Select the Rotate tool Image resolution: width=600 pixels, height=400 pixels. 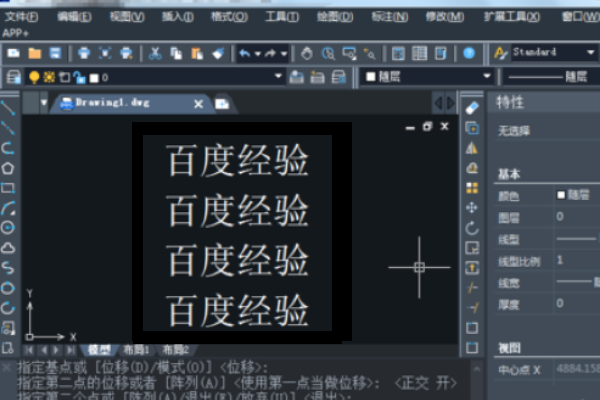[x=472, y=228]
